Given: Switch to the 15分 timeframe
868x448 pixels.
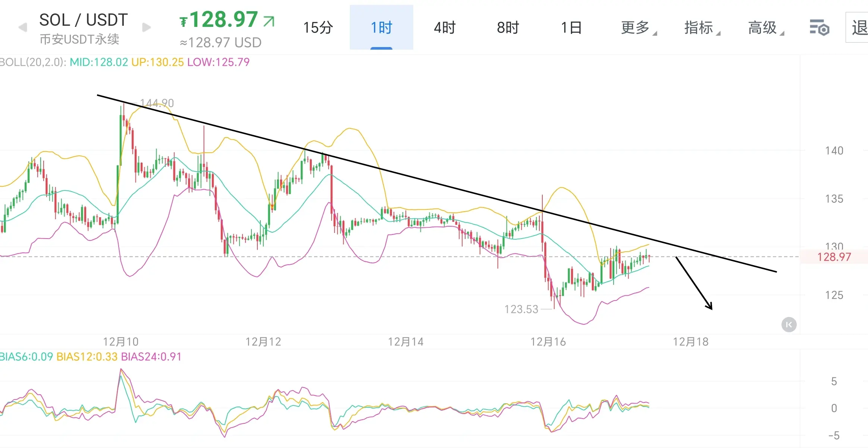Looking at the screenshot, I should pyautogui.click(x=318, y=28).
